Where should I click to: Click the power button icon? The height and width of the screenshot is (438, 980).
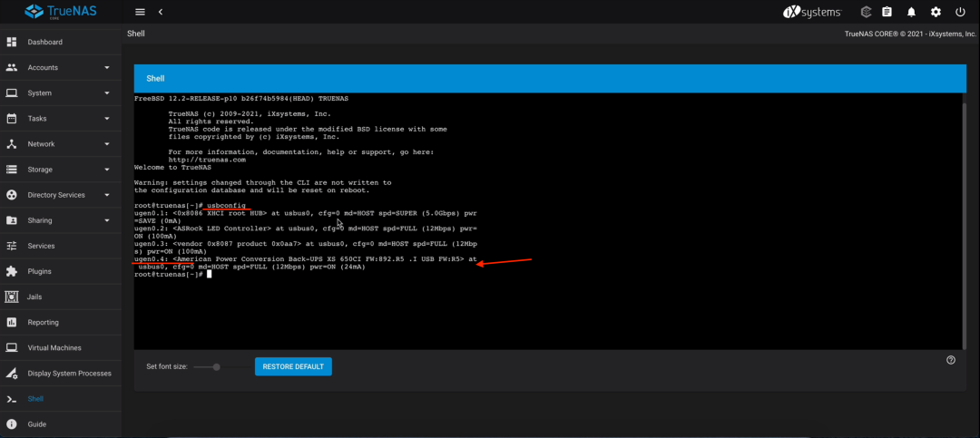coord(961,12)
